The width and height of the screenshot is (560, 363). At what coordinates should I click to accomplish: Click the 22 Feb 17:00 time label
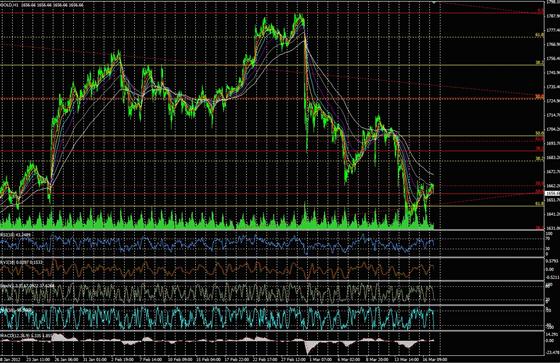pyautogui.click(x=264, y=359)
